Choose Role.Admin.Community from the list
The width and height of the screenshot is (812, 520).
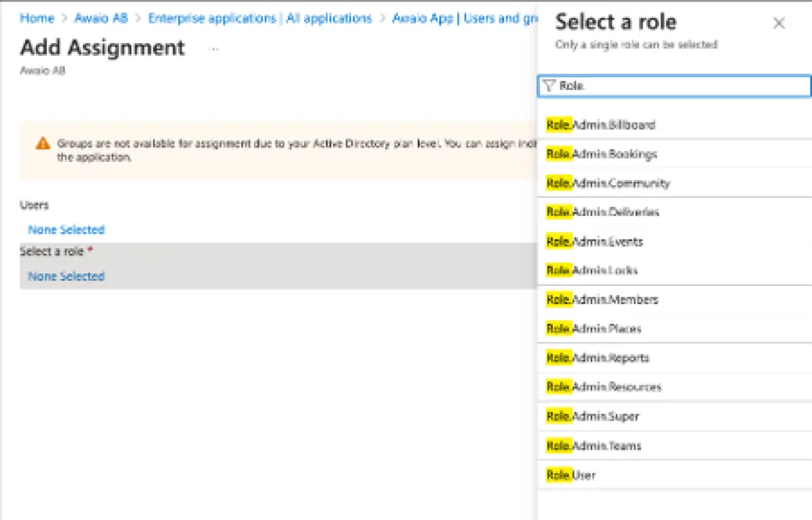tap(675, 183)
